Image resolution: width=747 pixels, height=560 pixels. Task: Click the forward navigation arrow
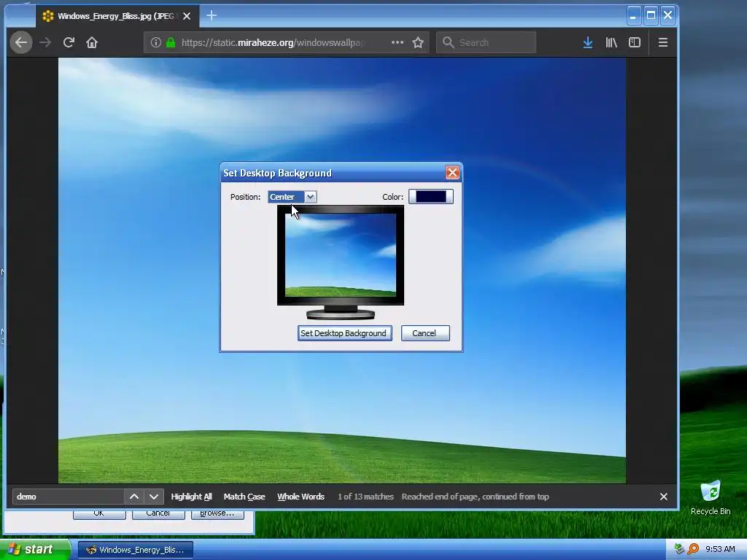tap(45, 42)
